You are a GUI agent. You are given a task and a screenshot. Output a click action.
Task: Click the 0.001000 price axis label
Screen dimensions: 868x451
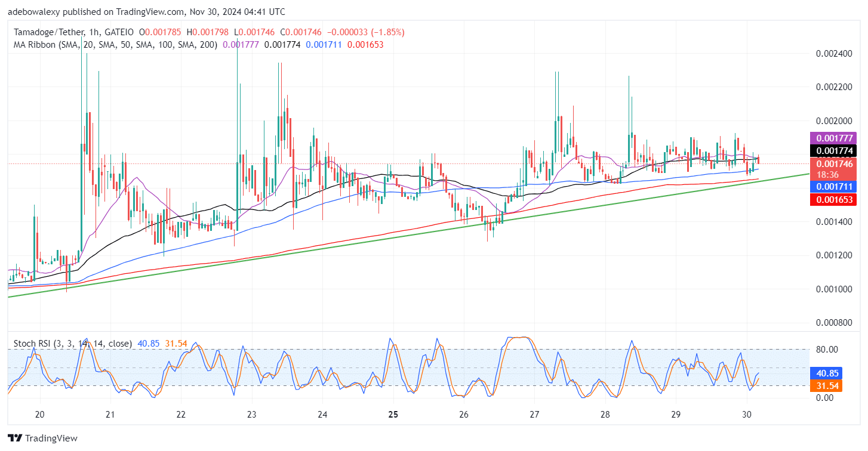(834, 289)
